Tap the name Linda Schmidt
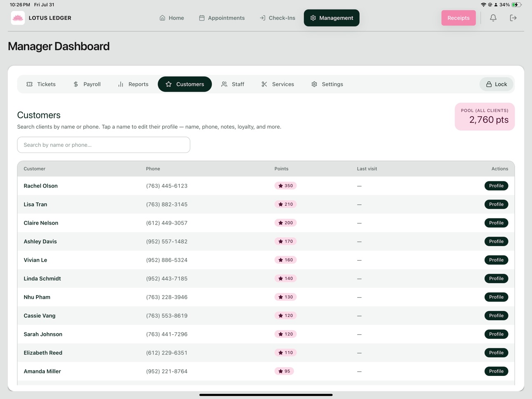Viewport: 532px width, 399px height. pyautogui.click(x=42, y=279)
